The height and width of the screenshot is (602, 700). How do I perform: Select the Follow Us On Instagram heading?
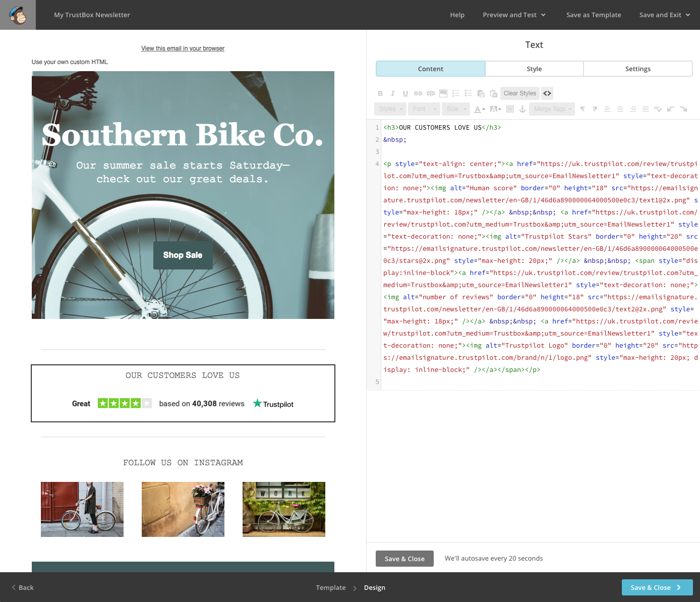point(183,463)
